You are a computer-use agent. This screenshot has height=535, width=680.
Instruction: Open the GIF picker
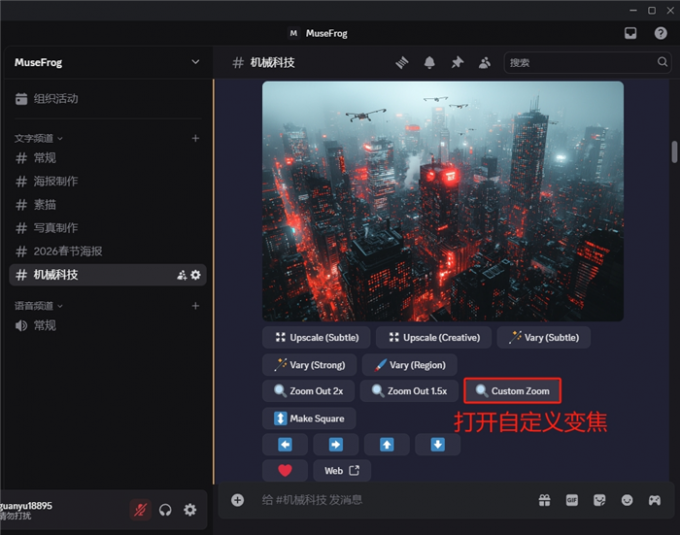pyautogui.click(x=572, y=500)
